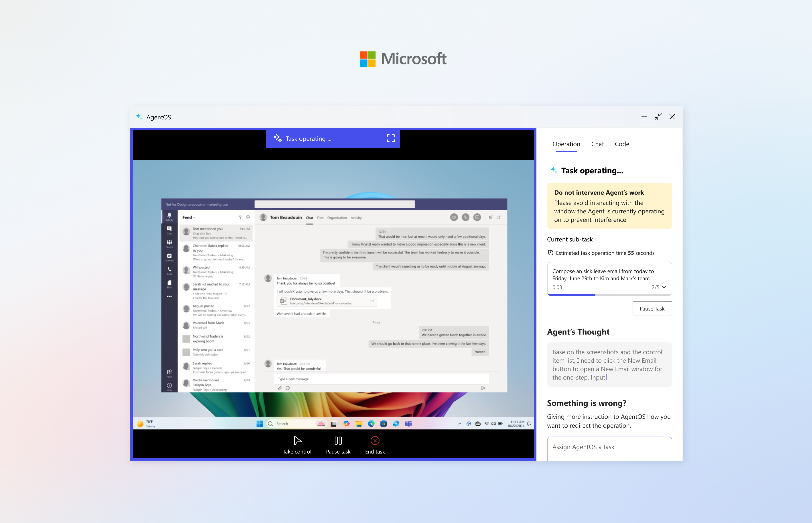Click Pause task control below the preview
Viewport: 812px width, 523px height.
point(338,445)
